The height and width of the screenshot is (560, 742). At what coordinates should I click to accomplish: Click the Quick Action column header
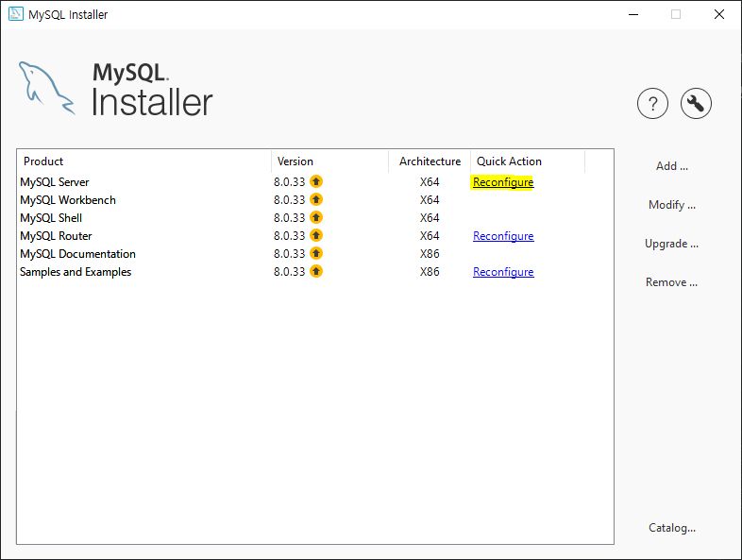click(528, 161)
